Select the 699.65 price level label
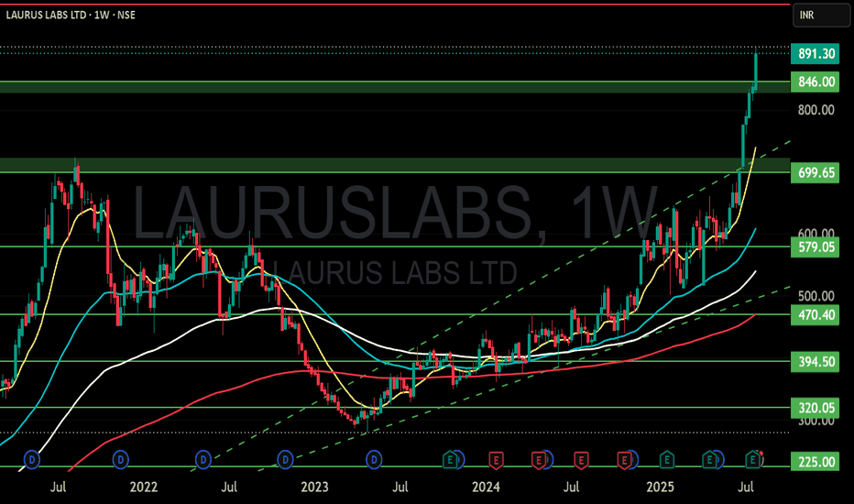 815,172
